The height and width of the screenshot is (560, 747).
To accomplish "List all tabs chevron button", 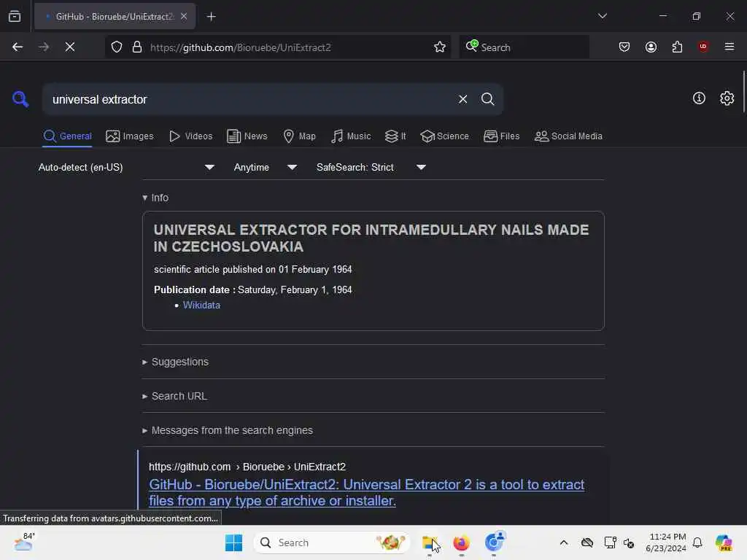I will tap(602, 16).
